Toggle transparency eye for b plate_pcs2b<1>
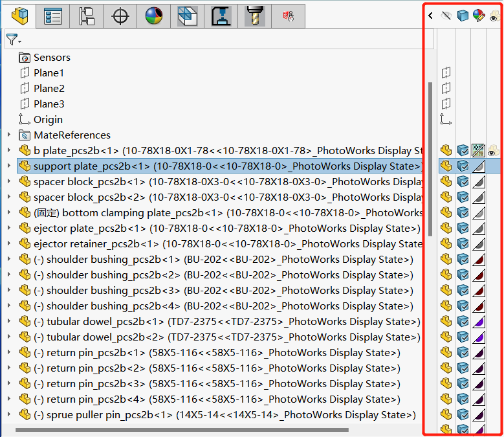This screenshot has height=437, width=504. (494, 150)
